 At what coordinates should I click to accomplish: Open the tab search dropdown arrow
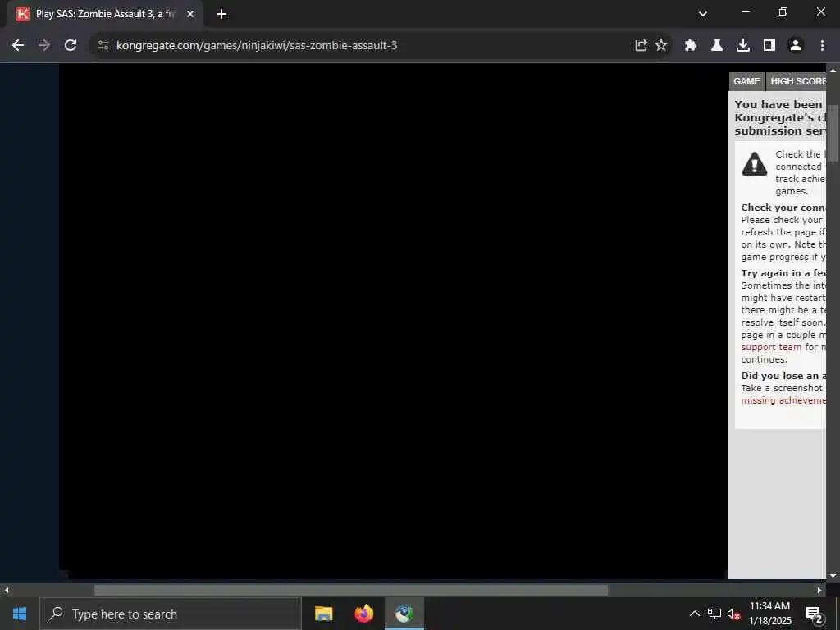click(703, 14)
